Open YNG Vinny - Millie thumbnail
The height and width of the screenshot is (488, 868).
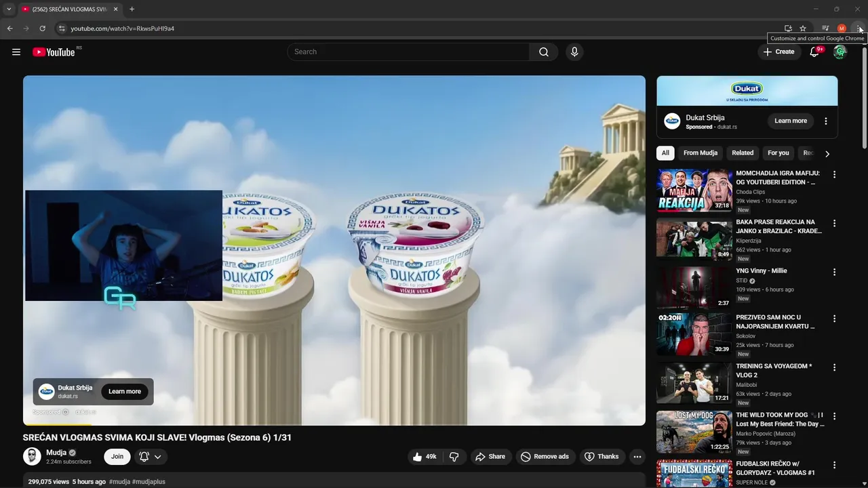pos(694,287)
